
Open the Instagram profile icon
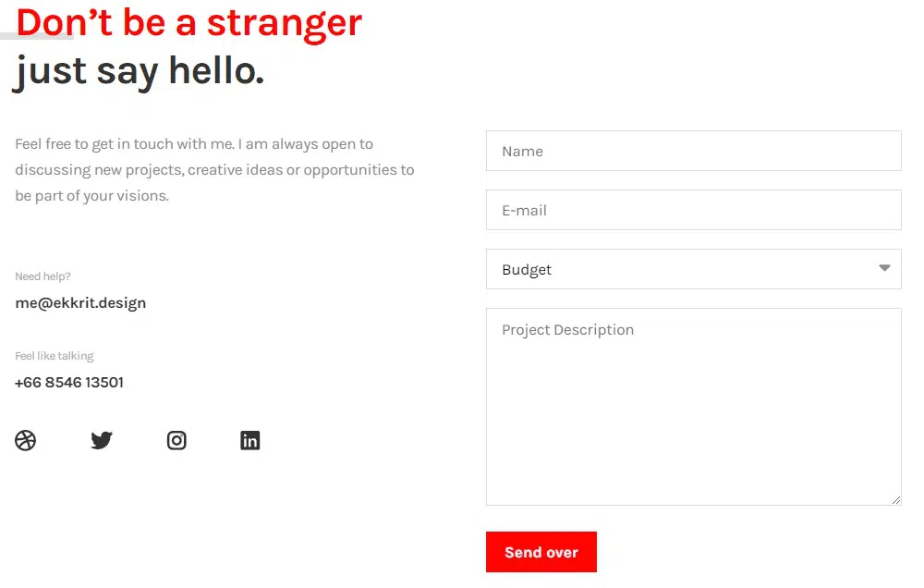pos(176,441)
